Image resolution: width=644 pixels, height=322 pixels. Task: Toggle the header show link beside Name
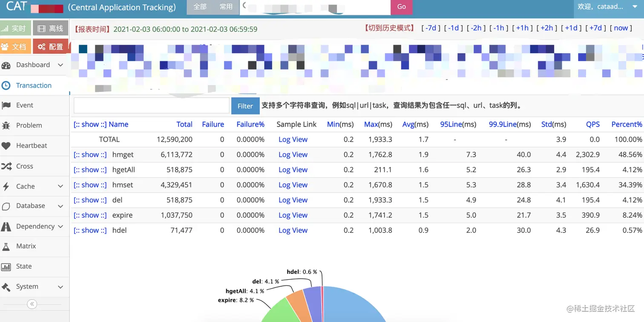pos(90,124)
